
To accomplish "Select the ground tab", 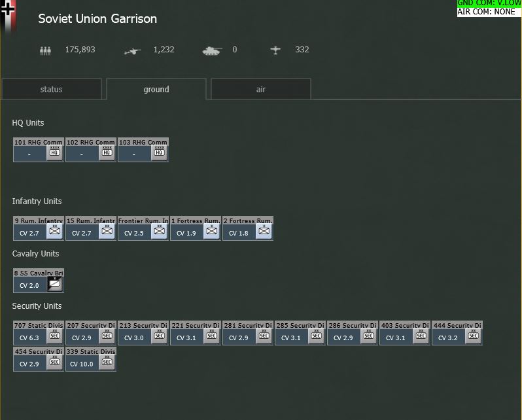I will (156, 89).
